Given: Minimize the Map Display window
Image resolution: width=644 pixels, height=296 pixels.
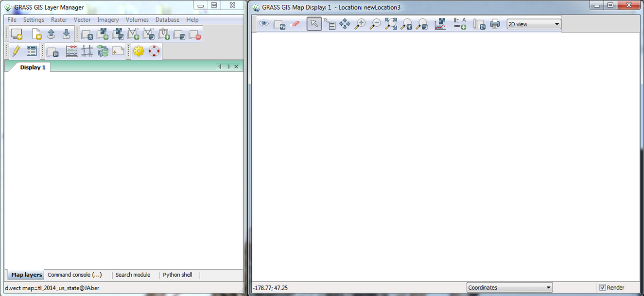Looking at the screenshot, I should [596, 5].
